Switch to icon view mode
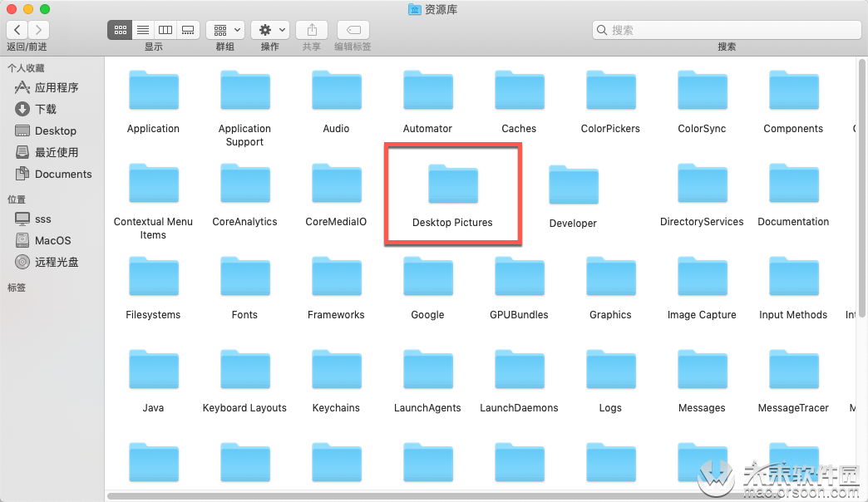The width and height of the screenshot is (868, 502). (120, 30)
